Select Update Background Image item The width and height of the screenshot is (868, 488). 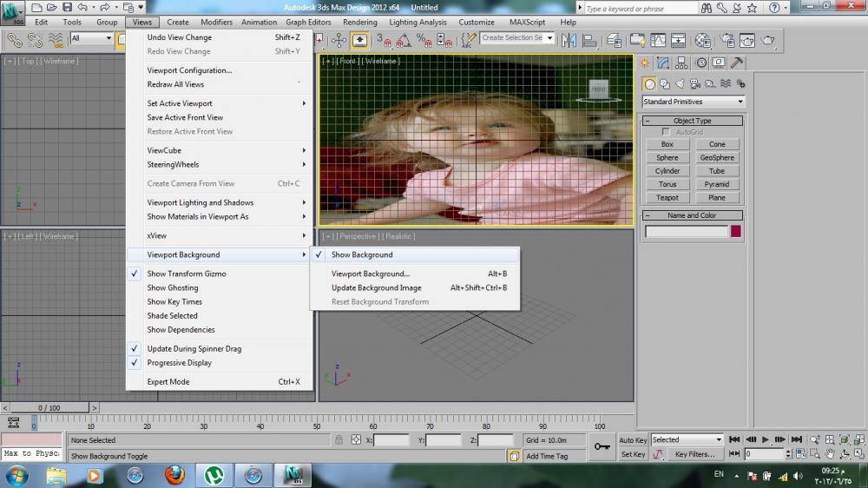click(x=376, y=287)
